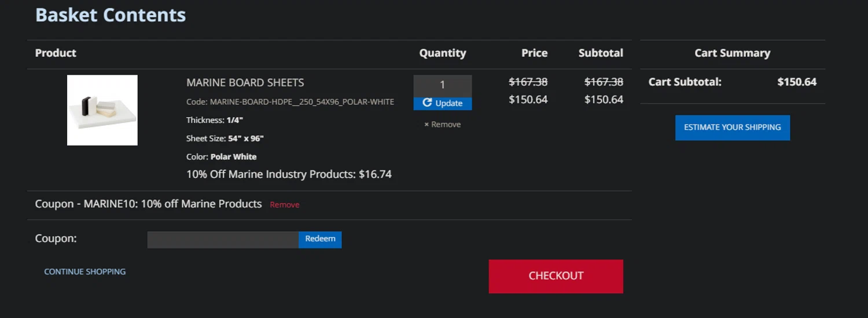The height and width of the screenshot is (318, 868).
Task: Open the Marine Board Sheets product thumbnail
Action: click(x=102, y=110)
